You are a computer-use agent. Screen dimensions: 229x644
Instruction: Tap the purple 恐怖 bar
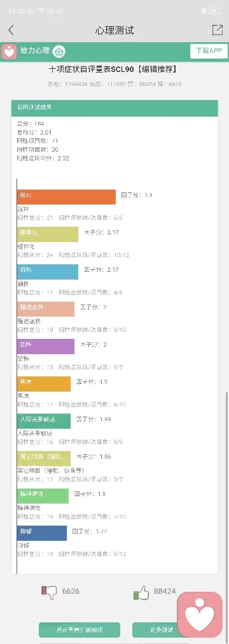click(46, 347)
